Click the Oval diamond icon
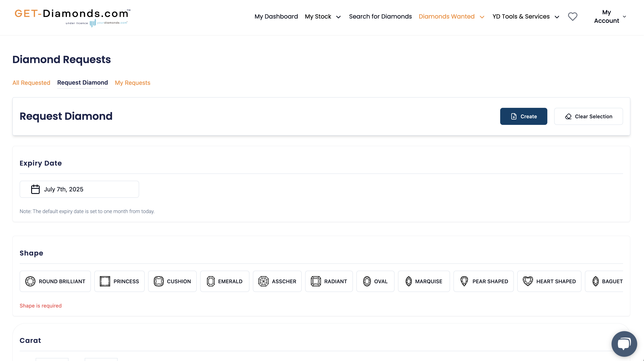Image resolution: width=644 pixels, height=361 pixels. click(x=367, y=281)
